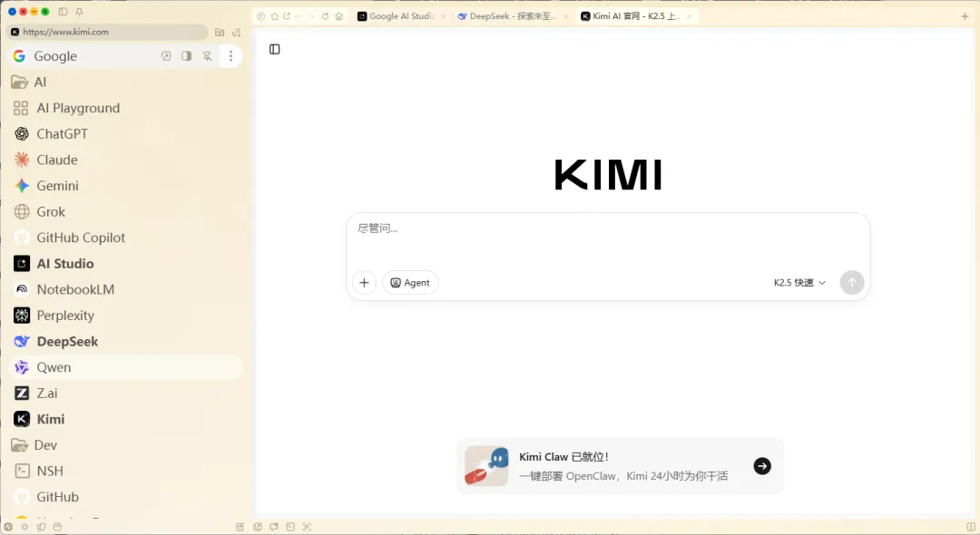Click the open-in-new-window icon on Google row
980x535 pixels.
coord(166,56)
